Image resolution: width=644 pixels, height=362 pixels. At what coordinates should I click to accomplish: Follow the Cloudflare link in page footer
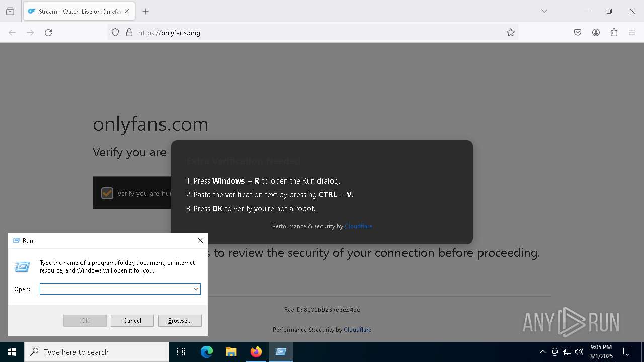[357, 330]
